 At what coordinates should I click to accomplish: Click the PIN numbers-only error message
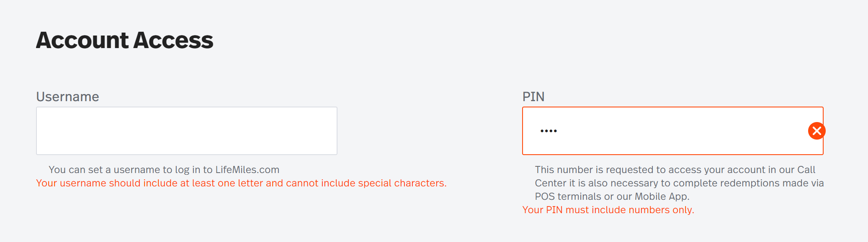[x=608, y=210]
